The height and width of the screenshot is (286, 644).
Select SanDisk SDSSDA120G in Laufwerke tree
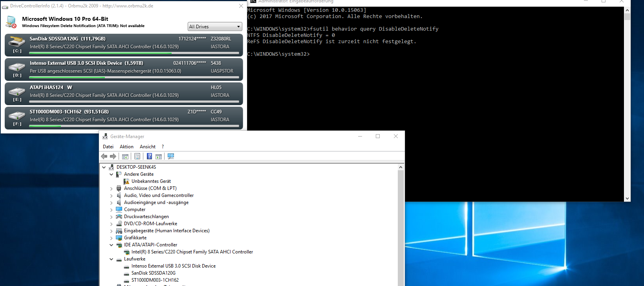pos(154,273)
